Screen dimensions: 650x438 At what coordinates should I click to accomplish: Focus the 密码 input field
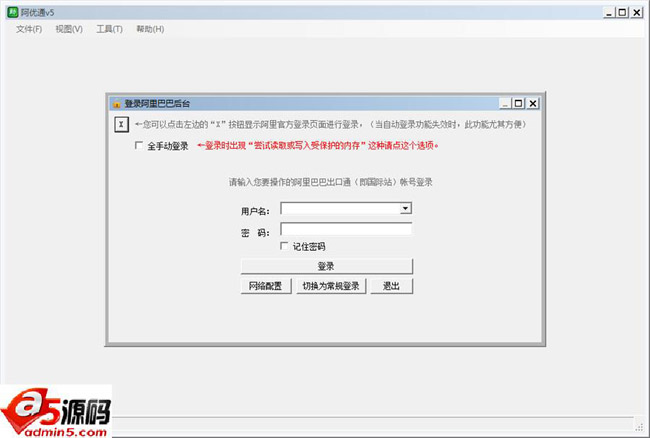(x=346, y=229)
